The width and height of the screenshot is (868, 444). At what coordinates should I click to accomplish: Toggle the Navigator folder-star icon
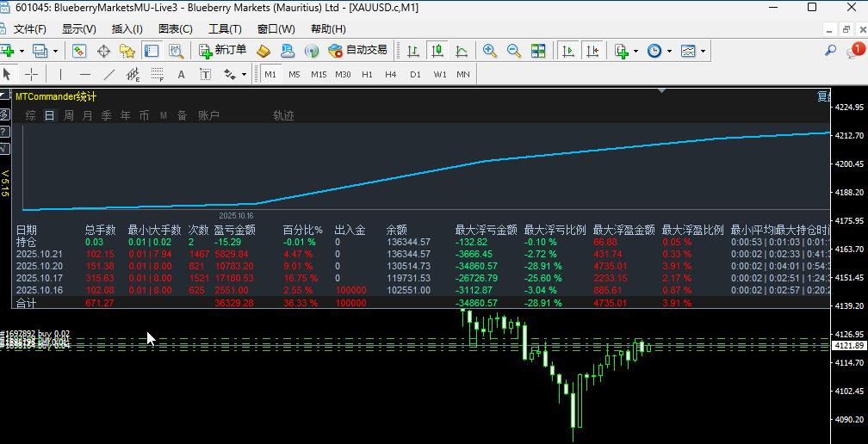[x=127, y=51]
